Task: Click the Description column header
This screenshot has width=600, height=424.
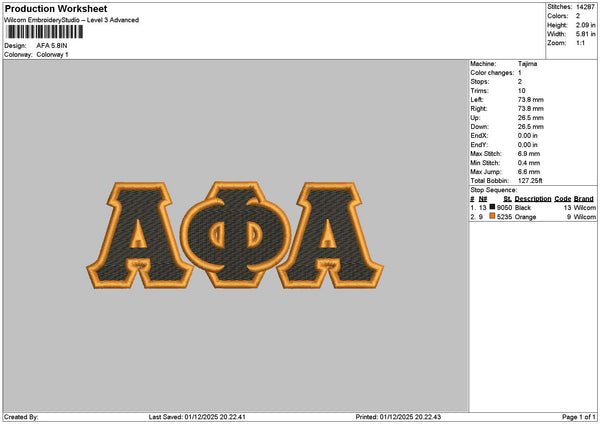Action: click(533, 199)
